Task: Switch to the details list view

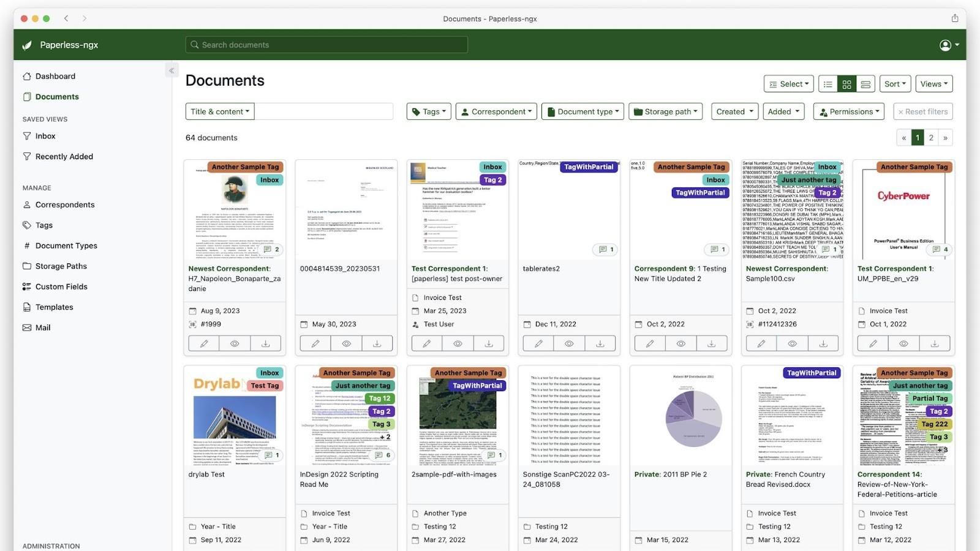Action: click(828, 84)
